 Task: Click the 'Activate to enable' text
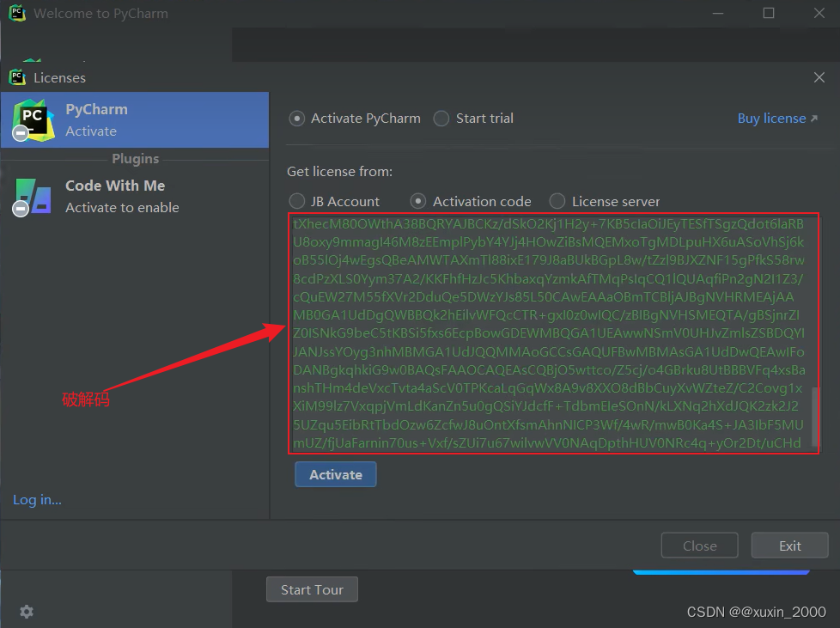[122, 207]
